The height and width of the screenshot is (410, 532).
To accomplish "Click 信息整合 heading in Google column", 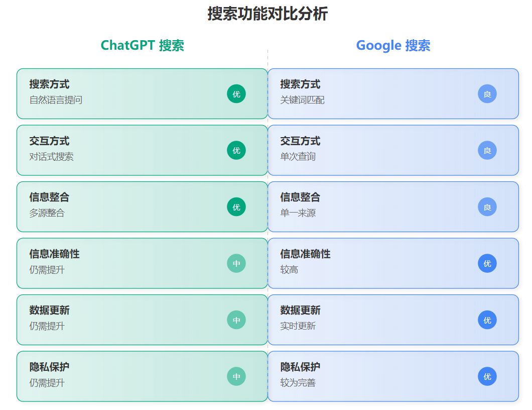I will coord(300,197).
